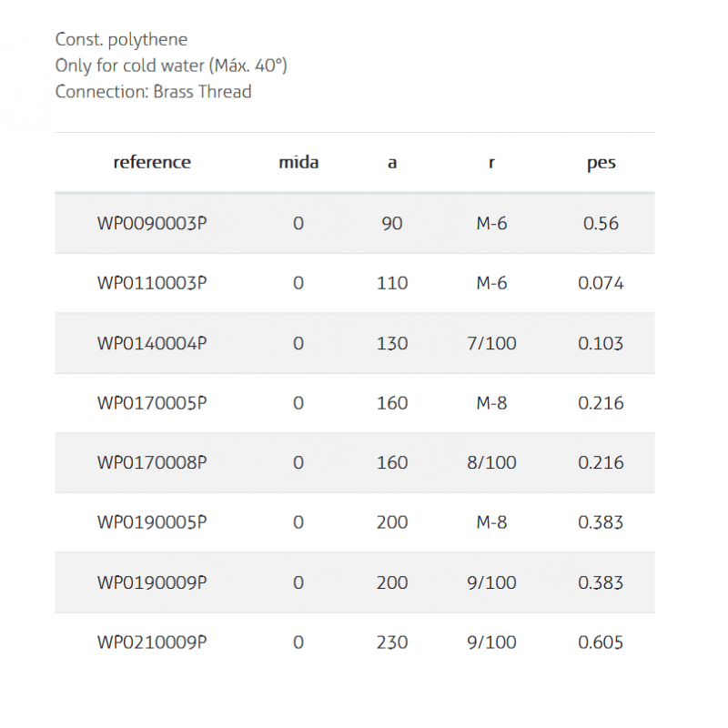Click the WP0140004P reference cell
Screen dimensions: 728x728
click(152, 343)
